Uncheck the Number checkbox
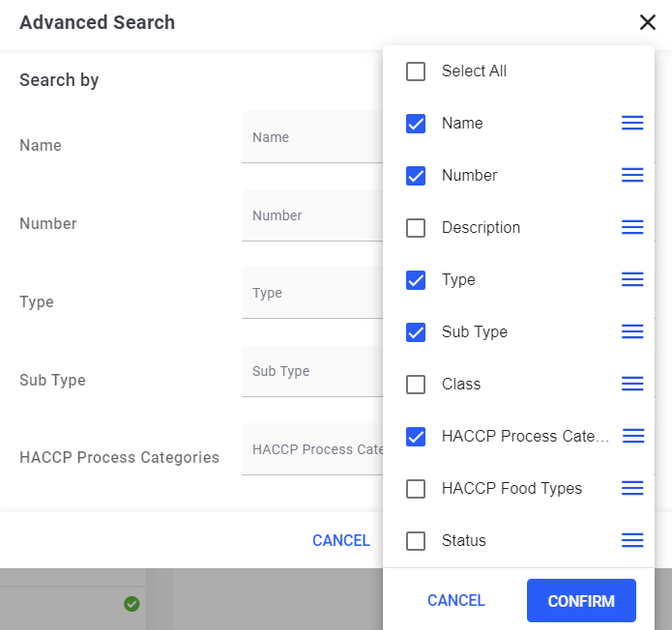The image size is (672, 630). (x=415, y=176)
